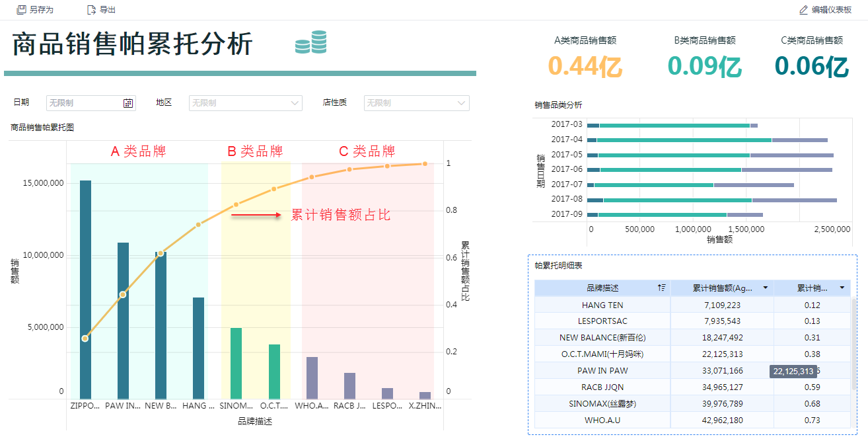Click the 导出 button label
This screenshot has width=868, height=437.
108,10
